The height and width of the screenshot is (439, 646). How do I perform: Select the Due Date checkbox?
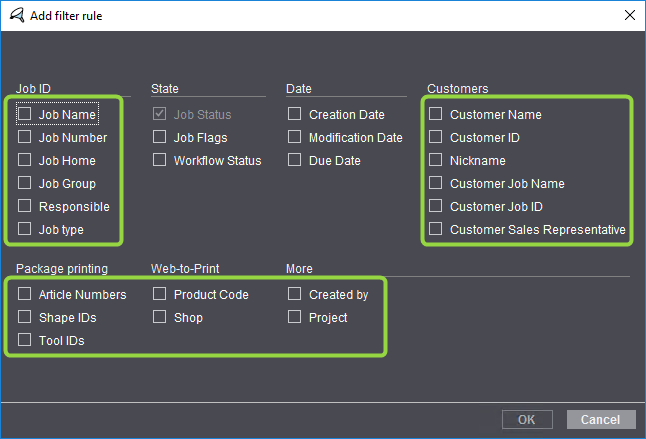tap(295, 160)
